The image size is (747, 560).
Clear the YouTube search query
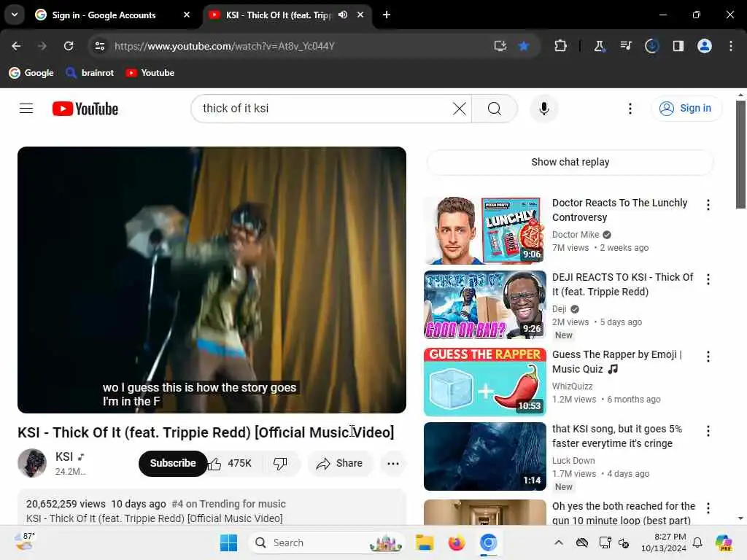pos(460,109)
